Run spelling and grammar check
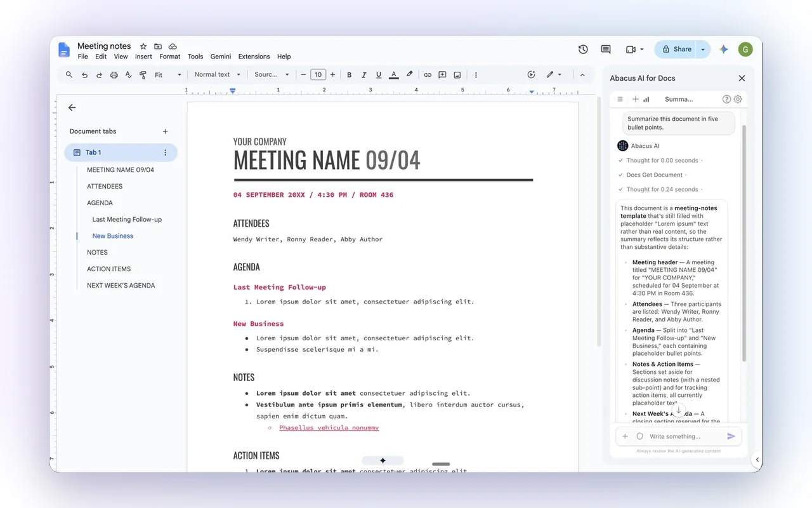Image resolution: width=812 pixels, height=508 pixels. pyautogui.click(x=128, y=75)
